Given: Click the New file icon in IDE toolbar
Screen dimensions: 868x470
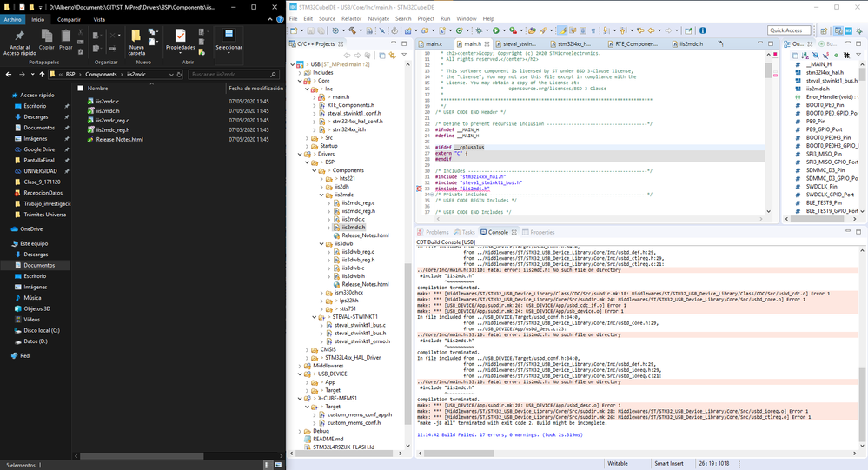Looking at the screenshot, I should pyautogui.click(x=294, y=30).
